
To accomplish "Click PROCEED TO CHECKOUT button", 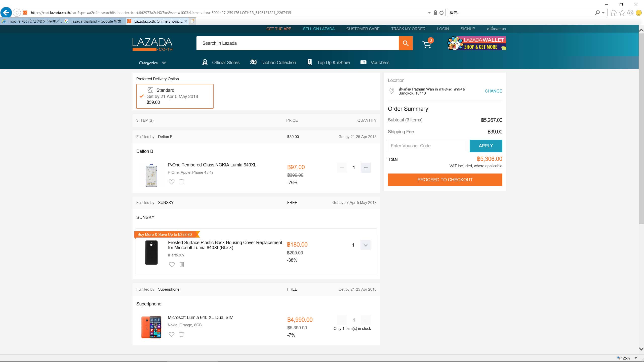I will [x=445, y=180].
